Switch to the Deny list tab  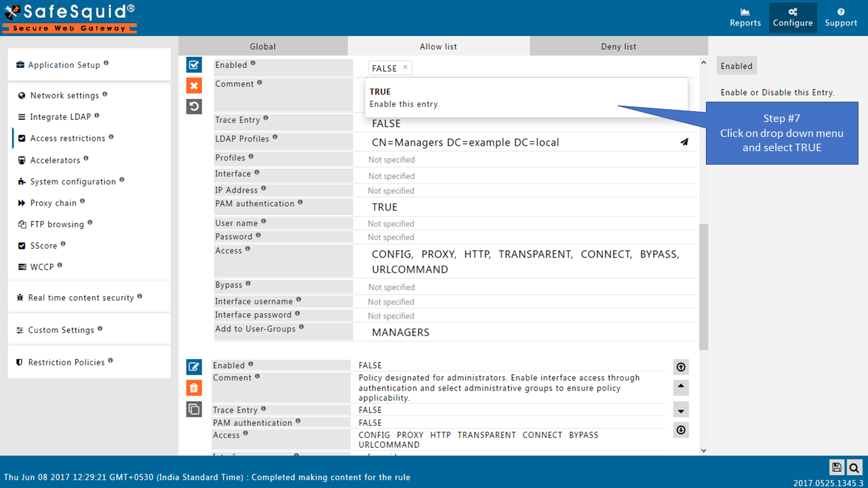[x=618, y=47]
